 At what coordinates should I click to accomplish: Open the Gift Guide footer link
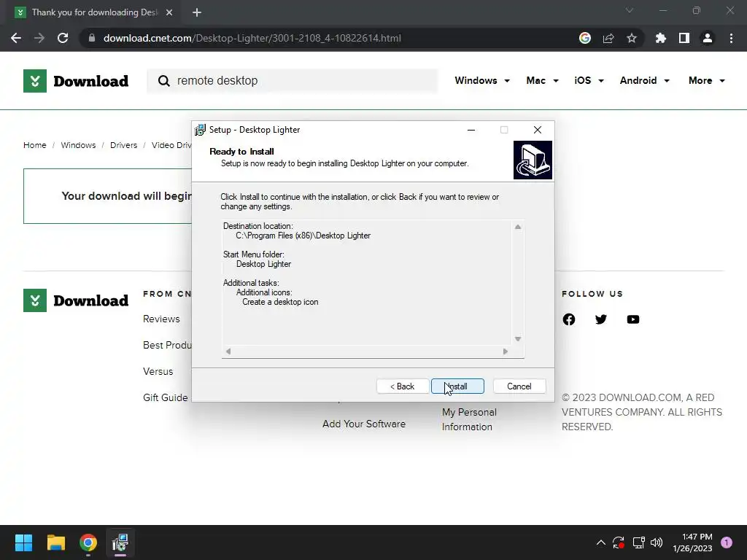[166, 397]
